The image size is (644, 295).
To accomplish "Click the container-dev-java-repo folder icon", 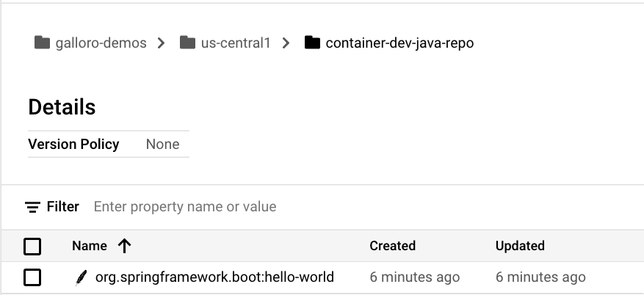I will [312, 43].
